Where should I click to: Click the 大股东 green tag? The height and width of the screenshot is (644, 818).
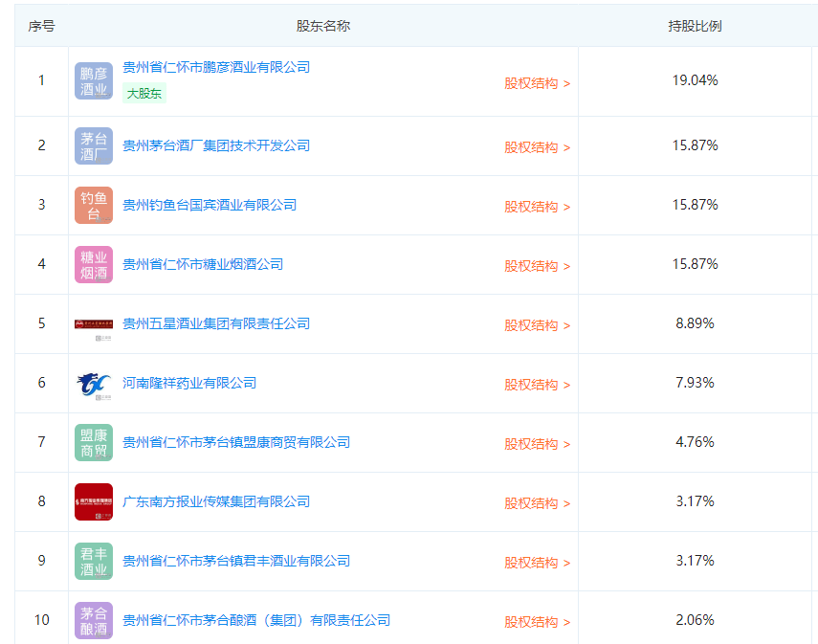click(144, 94)
